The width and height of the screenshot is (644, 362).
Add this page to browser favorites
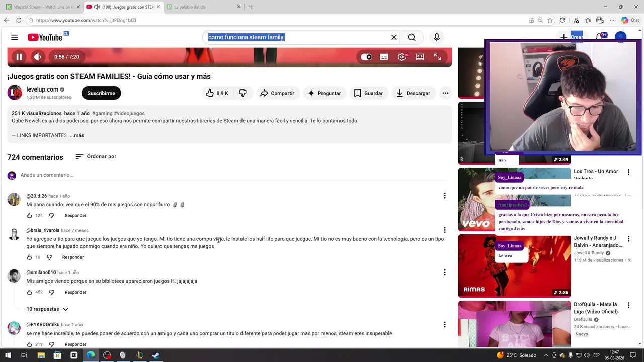pos(550,20)
